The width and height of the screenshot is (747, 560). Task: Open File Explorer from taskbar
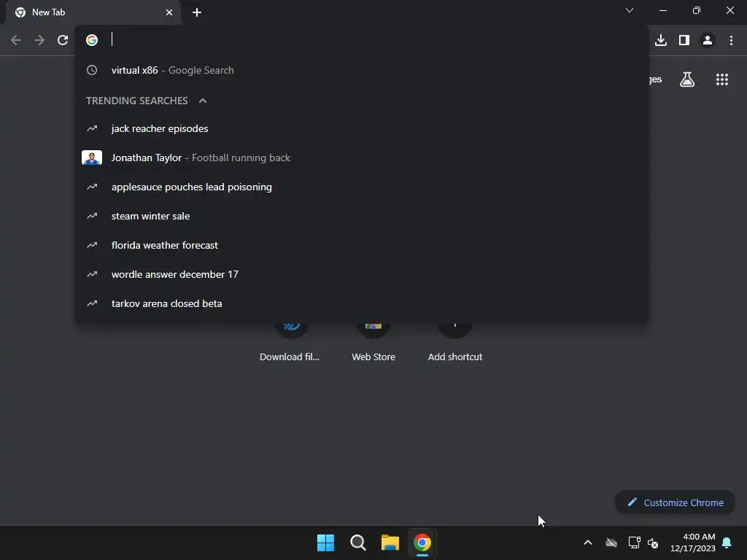(390, 542)
